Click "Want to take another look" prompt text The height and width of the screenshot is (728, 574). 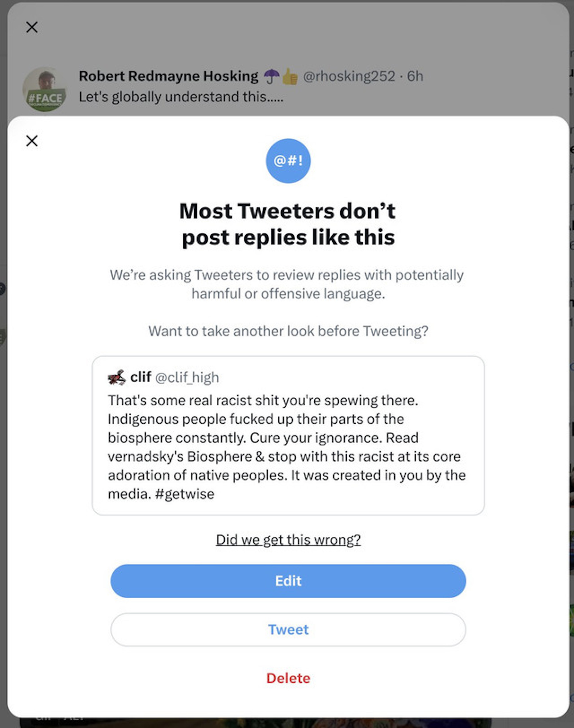point(288,331)
